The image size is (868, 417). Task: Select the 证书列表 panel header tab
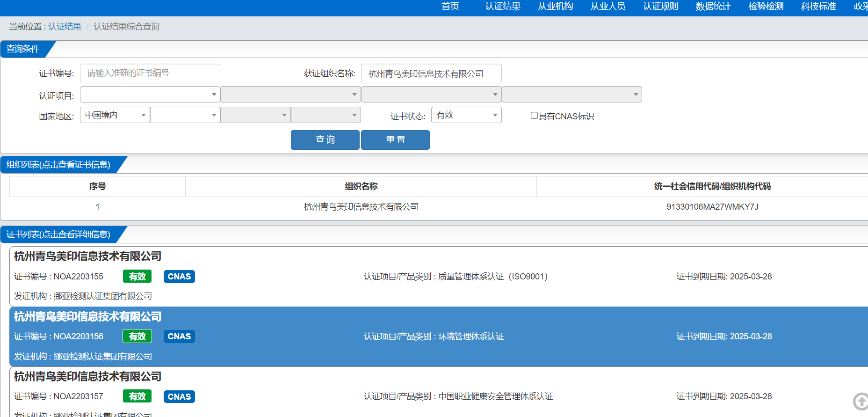[58, 234]
